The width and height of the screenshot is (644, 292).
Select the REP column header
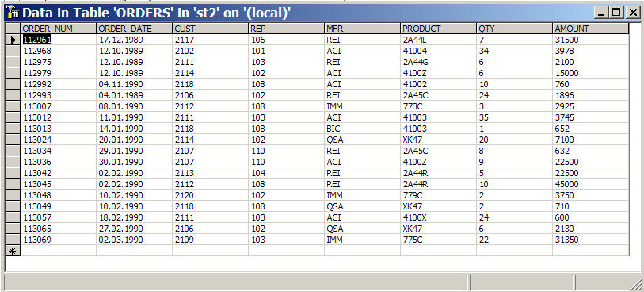pos(286,29)
